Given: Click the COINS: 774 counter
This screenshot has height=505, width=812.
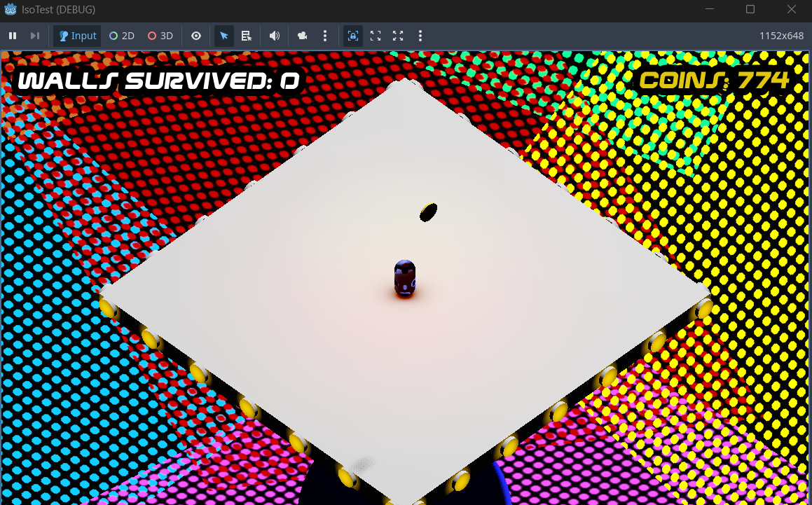Looking at the screenshot, I should 714,81.
